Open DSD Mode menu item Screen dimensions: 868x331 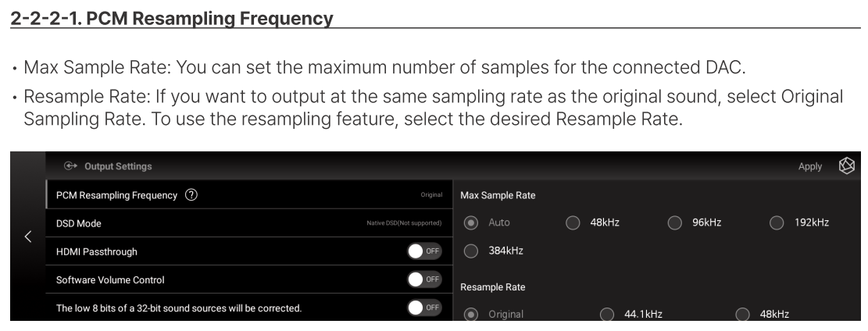pyautogui.click(x=249, y=223)
